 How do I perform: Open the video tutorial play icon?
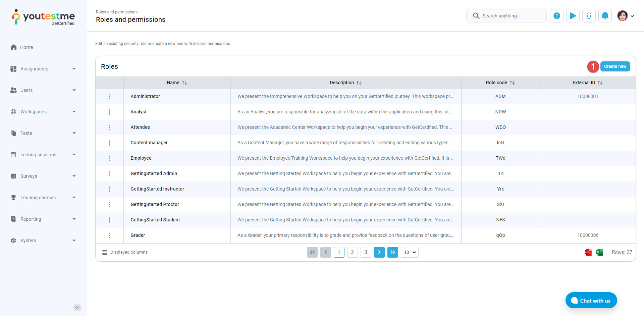tap(573, 16)
